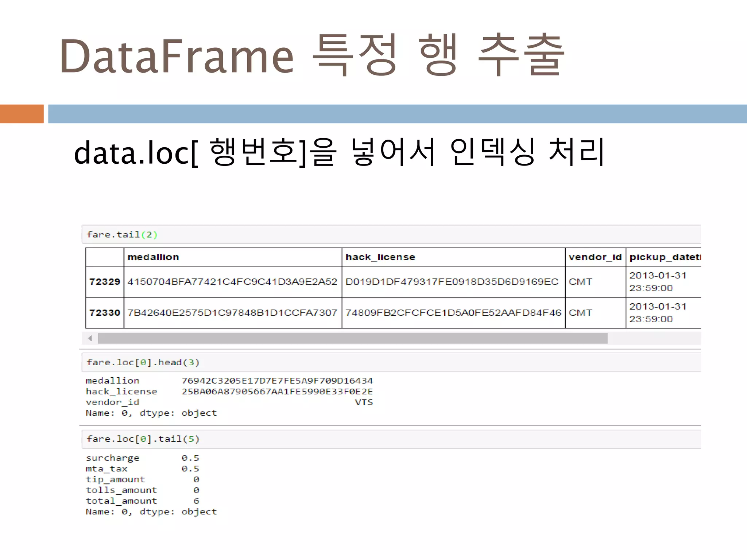Click the horizontal scrollbar thumb
The height and width of the screenshot is (560, 747).
(x=352, y=338)
